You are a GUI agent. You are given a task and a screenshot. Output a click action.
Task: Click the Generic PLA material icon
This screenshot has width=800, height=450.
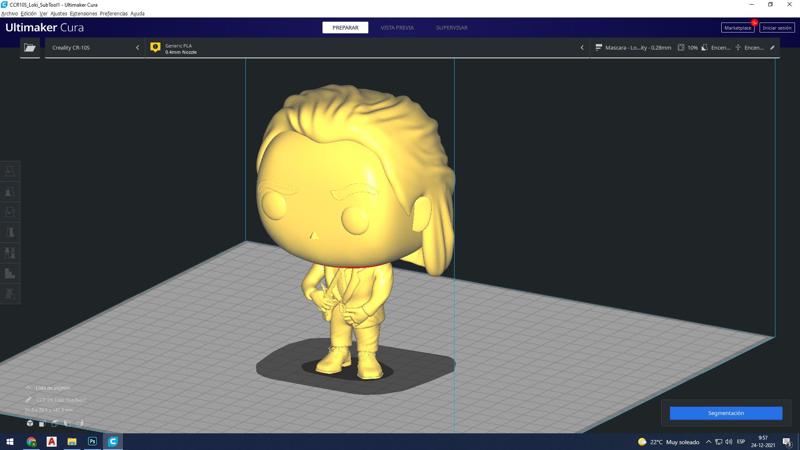click(155, 47)
